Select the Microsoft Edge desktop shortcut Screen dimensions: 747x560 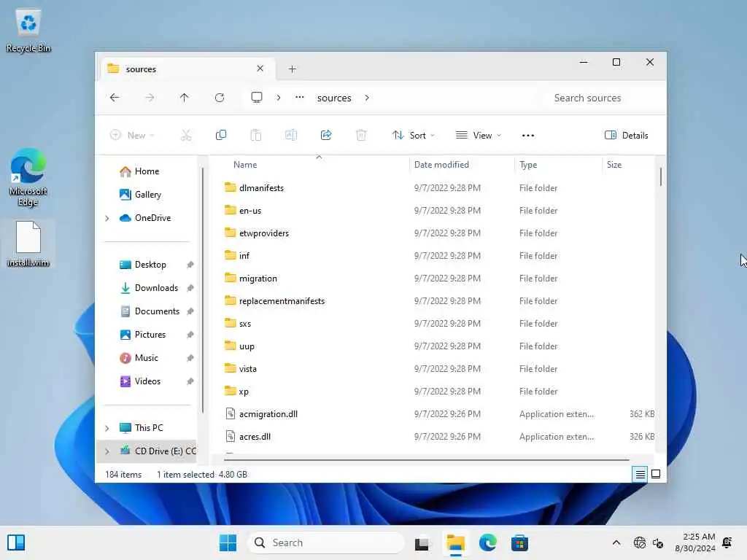coord(28,177)
